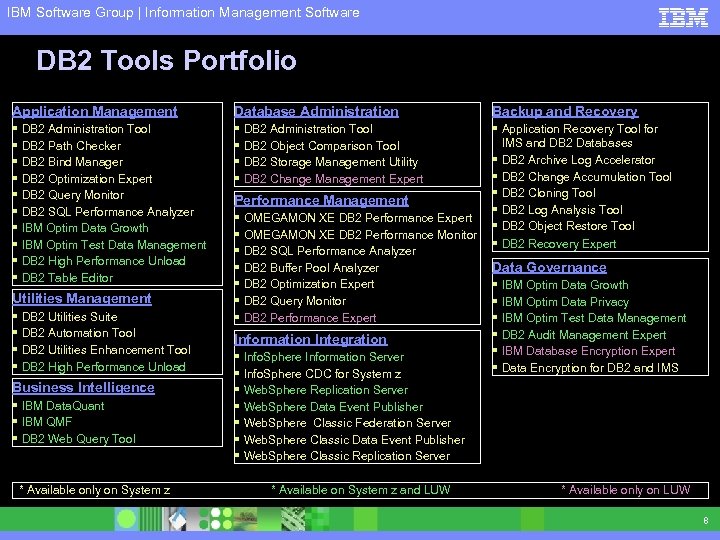Select DB2 Change Management Expert item

pyautogui.click(x=333, y=179)
